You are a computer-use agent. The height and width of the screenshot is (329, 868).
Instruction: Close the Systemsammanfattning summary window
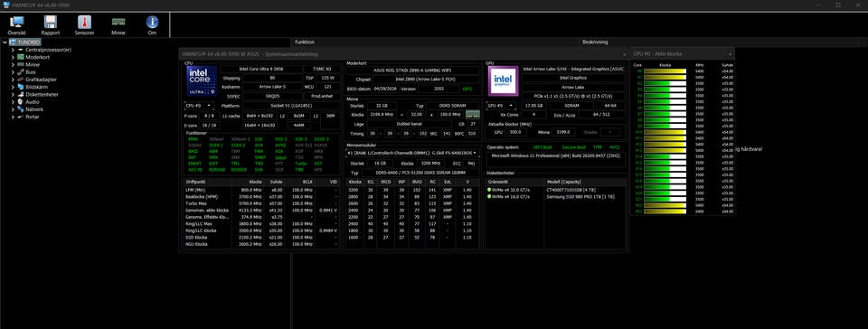coord(625,54)
